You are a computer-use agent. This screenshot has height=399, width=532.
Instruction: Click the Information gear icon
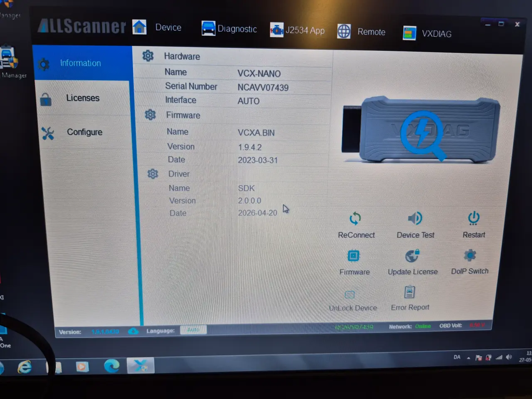(44, 64)
